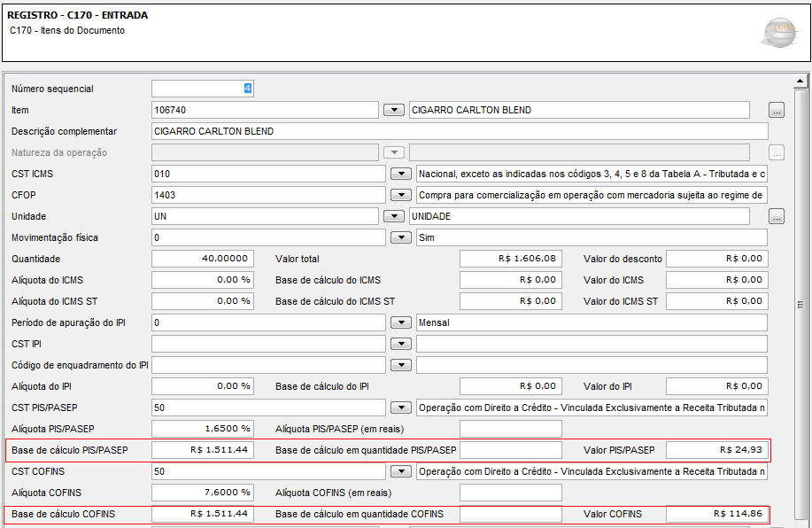The width and height of the screenshot is (812, 528).
Task: Expand the Item dropdown arrow
Action: [x=394, y=110]
